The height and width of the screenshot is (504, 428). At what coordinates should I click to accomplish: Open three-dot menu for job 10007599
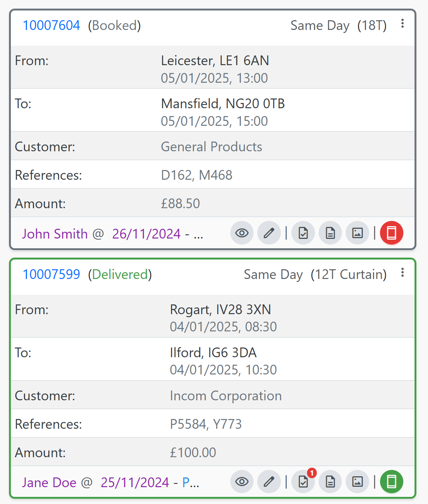pyautogui.click(x=403, y=273)
